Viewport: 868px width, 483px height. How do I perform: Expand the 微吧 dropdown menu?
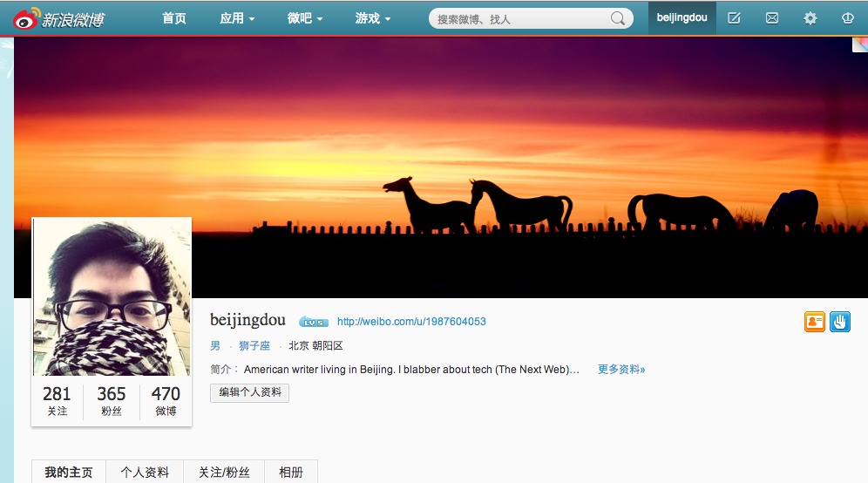pos(304,18)
